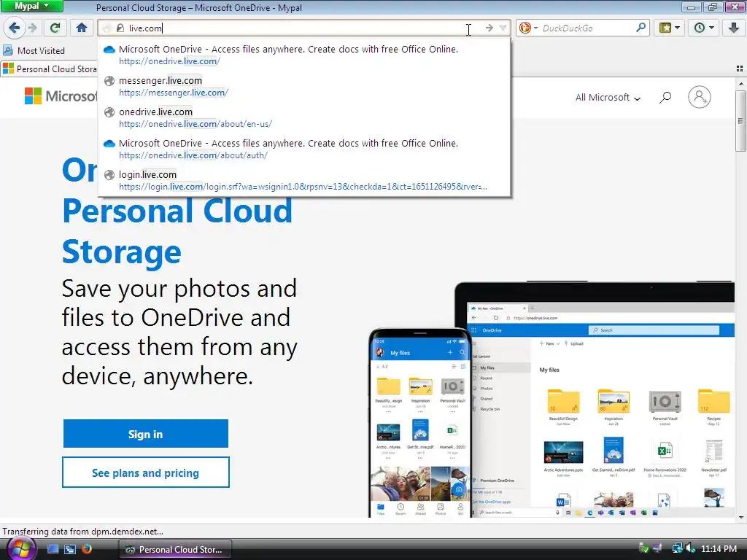Screen dimensions: 747x560
Task: Open the Downloads arrow button
Action: click(x=734, y=28)
